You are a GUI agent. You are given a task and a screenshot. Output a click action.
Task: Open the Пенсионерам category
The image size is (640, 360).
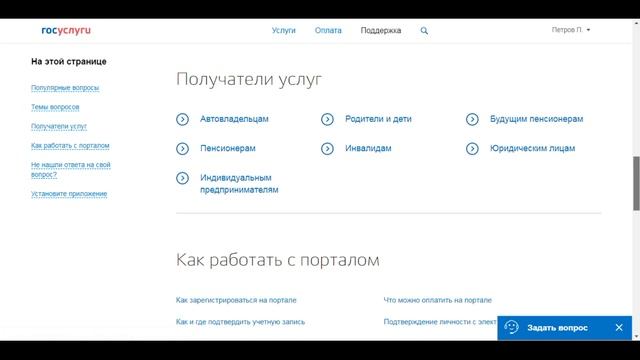[228, 148]
